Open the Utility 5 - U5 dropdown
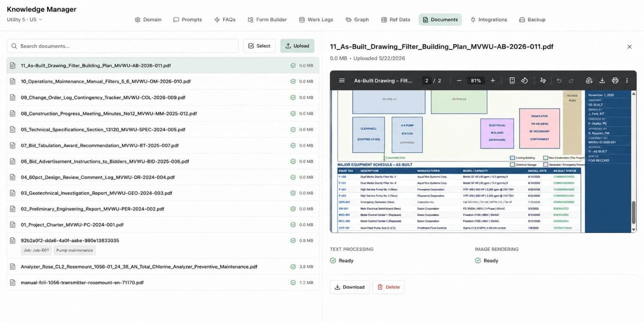The width and height of the screenshot is (644, 322). click(24, 19)
